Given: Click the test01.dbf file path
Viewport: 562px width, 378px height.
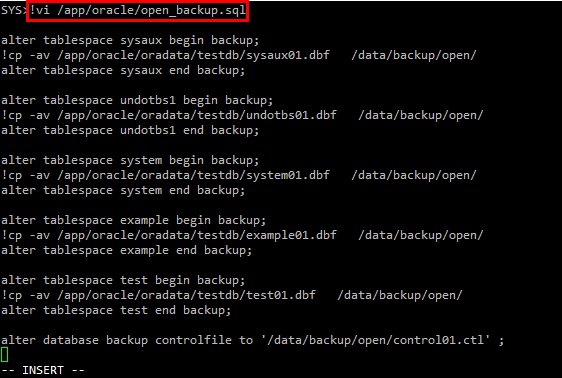Looking at the screenshot, I should pos(186,295).
